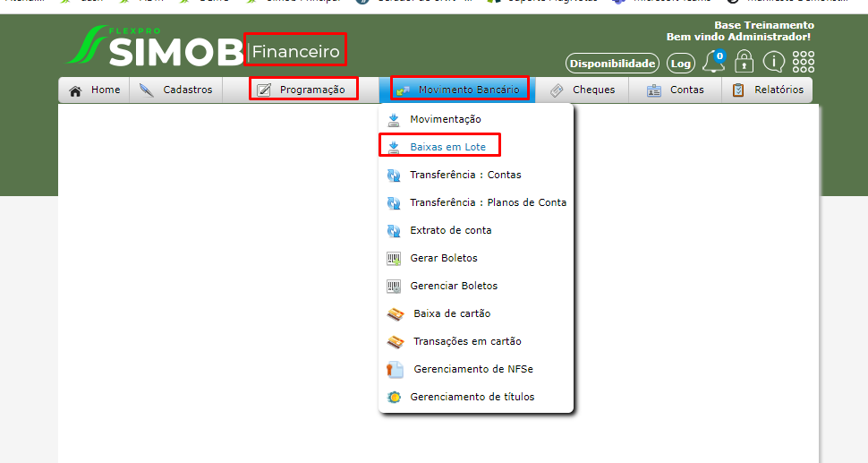Click the Transações em cartão card icon

pos(396,342)
